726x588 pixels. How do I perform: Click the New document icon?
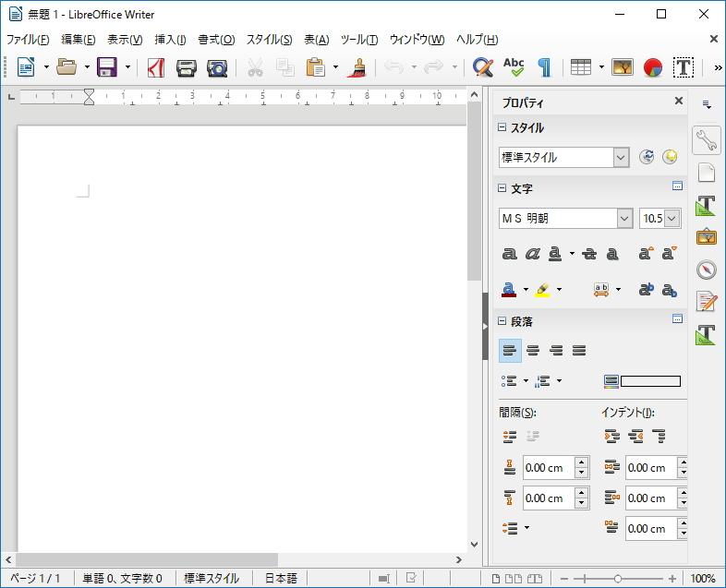point(26,67)
